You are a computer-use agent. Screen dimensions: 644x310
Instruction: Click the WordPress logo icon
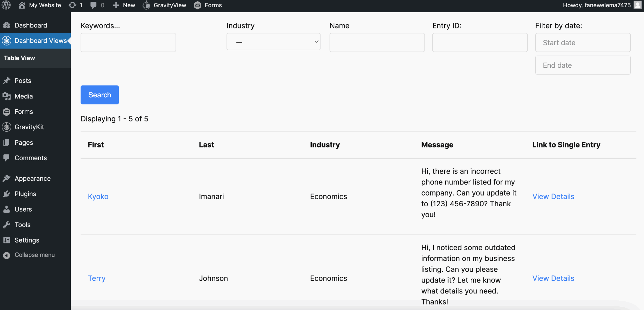(6, 5)
